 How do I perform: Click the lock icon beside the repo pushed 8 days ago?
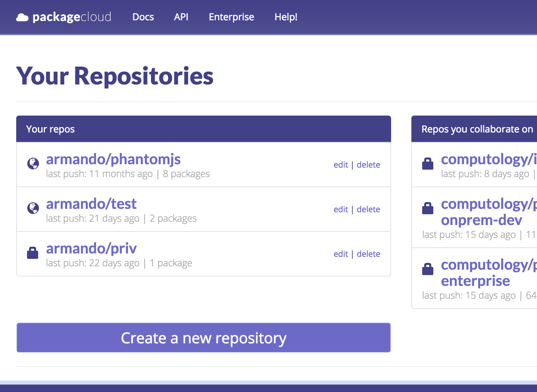click(428, 164)
